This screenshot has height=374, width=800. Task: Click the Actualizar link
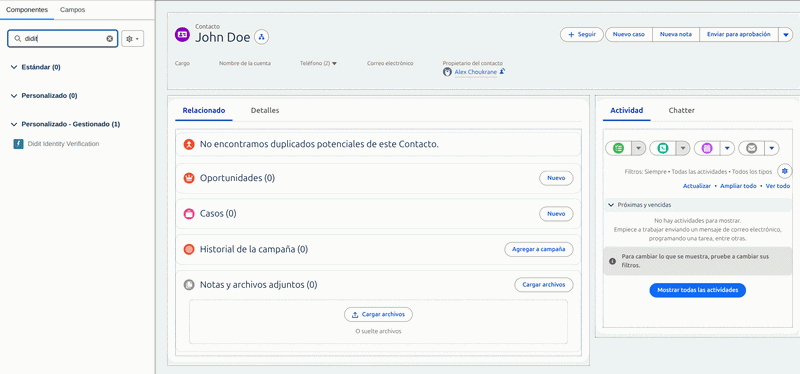point(697,186)
